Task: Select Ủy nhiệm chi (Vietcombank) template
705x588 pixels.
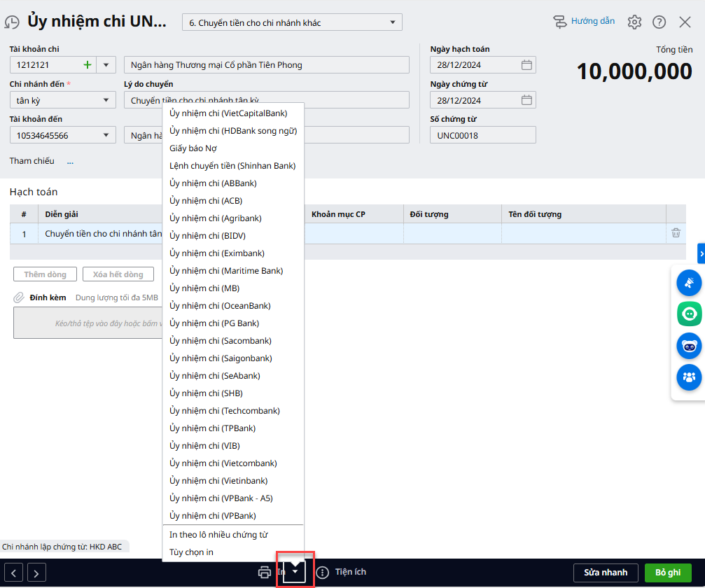Action: tap(223, 463)
